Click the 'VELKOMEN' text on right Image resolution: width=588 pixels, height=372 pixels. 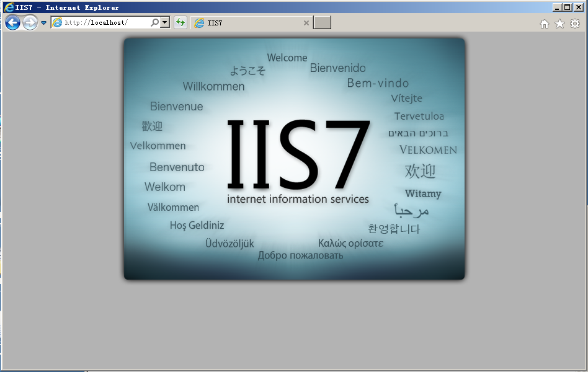pos(428,150)
